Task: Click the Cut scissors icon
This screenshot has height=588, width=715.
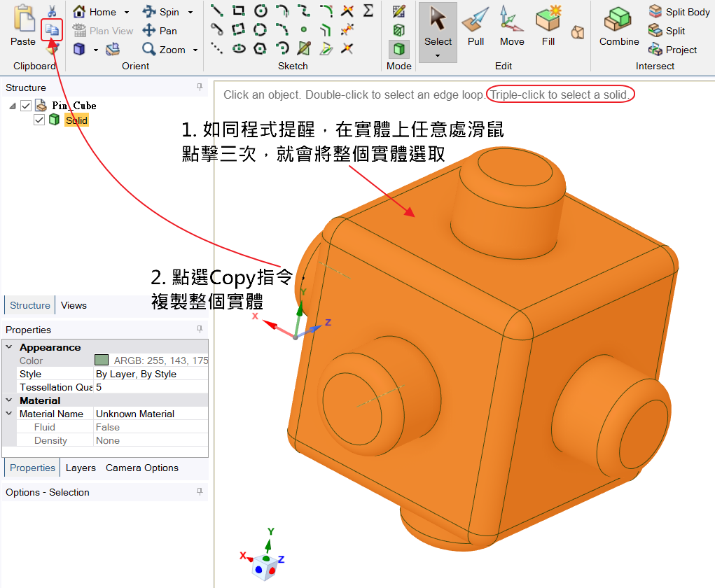Action: coord(52,11)
